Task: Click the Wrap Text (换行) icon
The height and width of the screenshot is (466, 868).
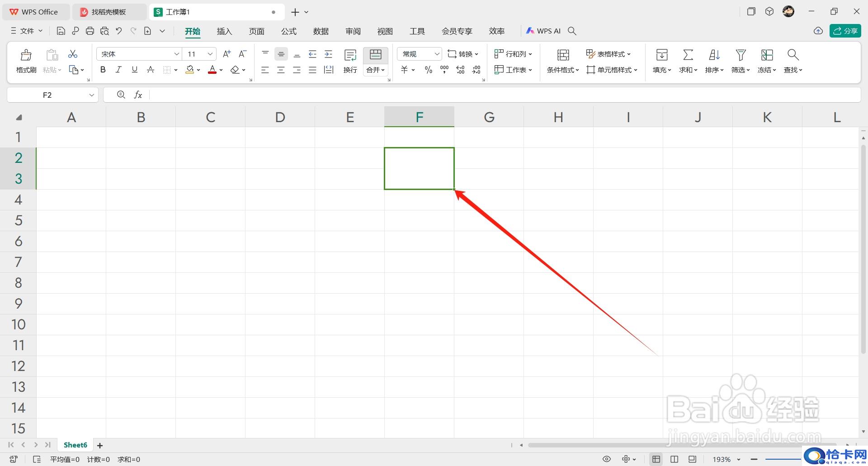Action: click(x=350, y=55)
